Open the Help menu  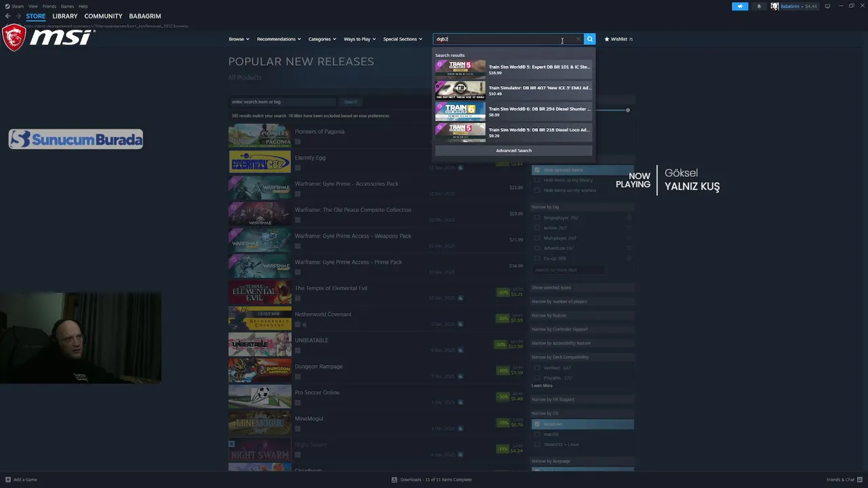tap(83, 6)
